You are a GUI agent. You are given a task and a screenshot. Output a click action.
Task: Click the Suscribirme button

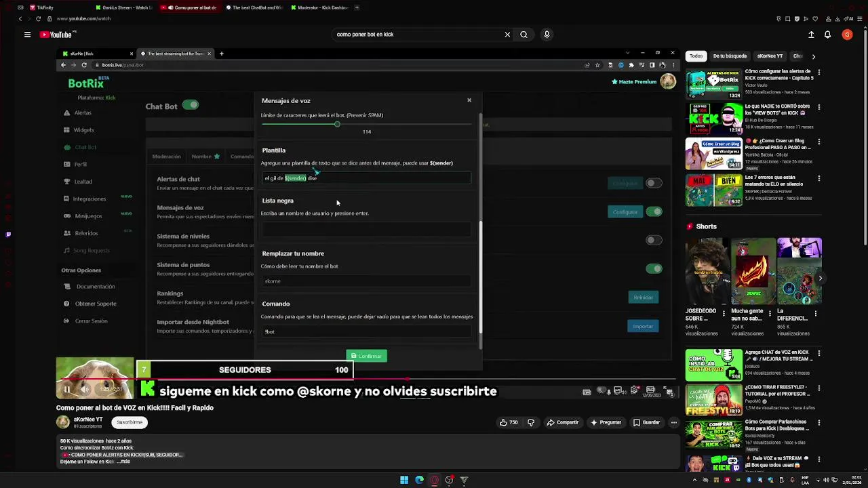click(130, 422)
